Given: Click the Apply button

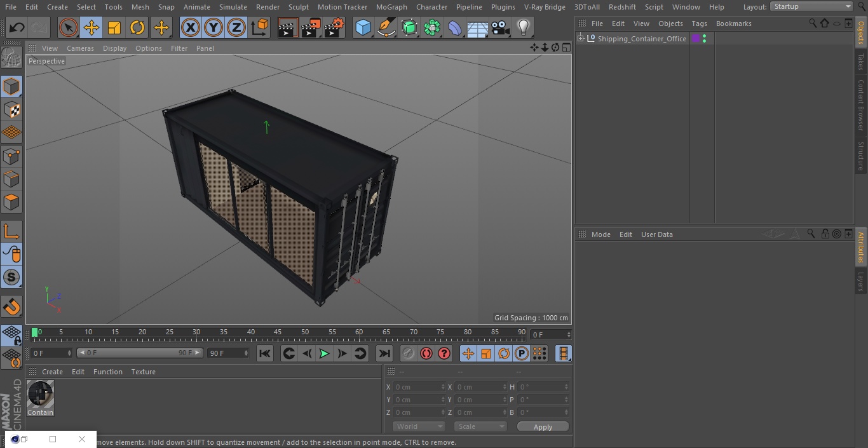Looking at the screenshot, I should 543,427.
